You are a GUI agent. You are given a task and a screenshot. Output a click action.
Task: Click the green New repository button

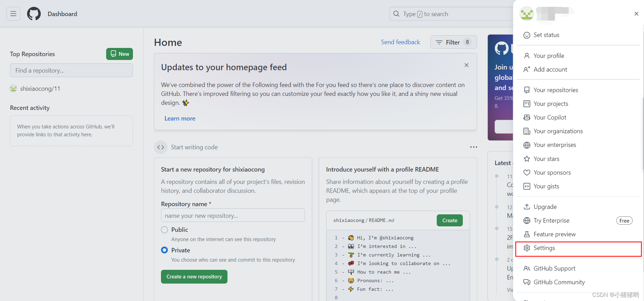point(120,54)
